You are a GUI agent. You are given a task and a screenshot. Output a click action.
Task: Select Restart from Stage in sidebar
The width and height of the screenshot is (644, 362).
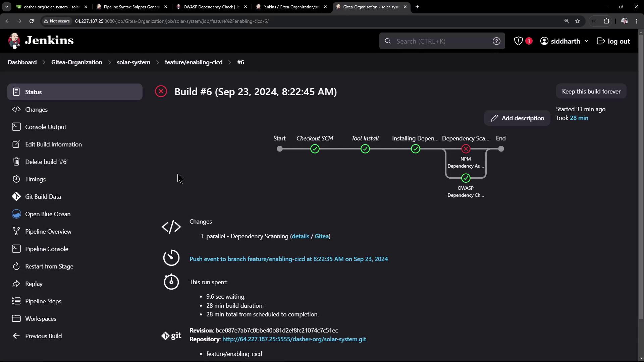pyautogui.click(x=49, y=266)
